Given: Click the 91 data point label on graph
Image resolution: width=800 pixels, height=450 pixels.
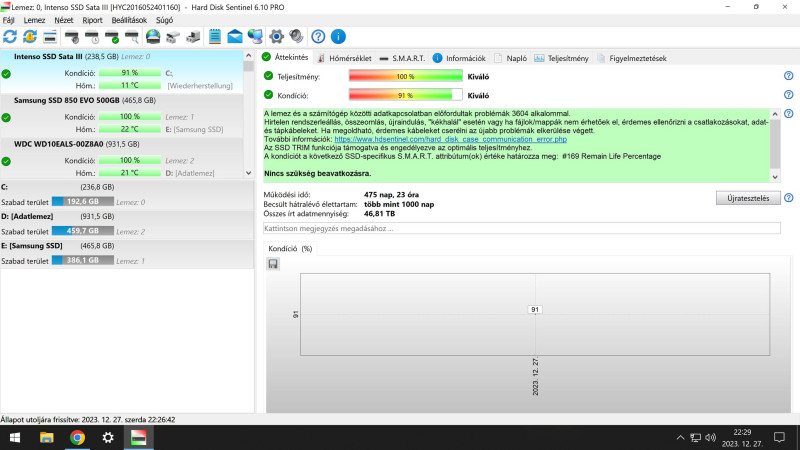Looking at the screenshot, I should [x=535, y=310].
